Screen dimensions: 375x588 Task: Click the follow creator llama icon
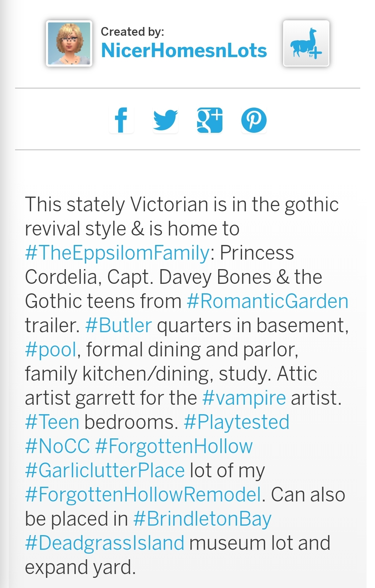point(306,43)
